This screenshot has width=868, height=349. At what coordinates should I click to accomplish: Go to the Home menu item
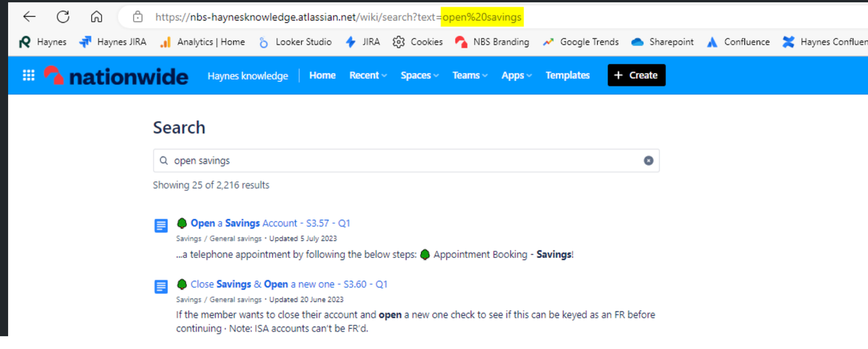pos(322,75)
